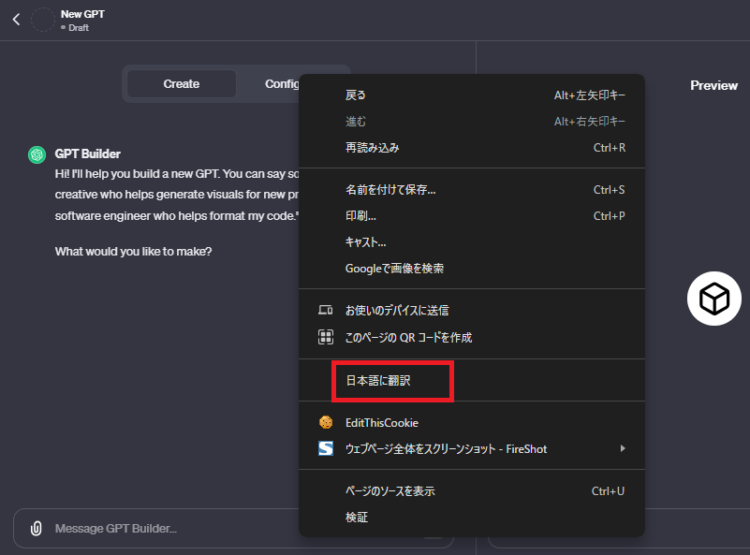Click the Ctrl+U shortcut label

[608, 491]
